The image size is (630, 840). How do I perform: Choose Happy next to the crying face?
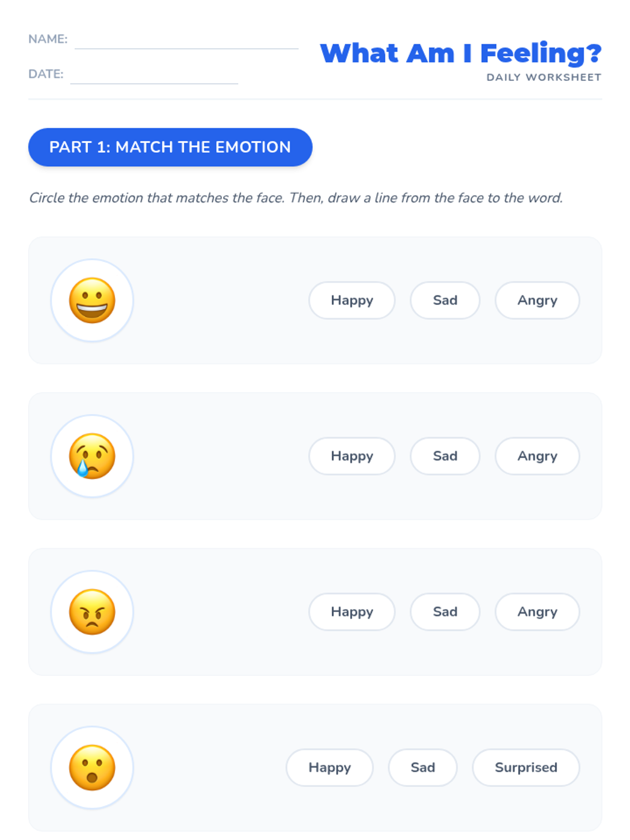pos(352,456)
